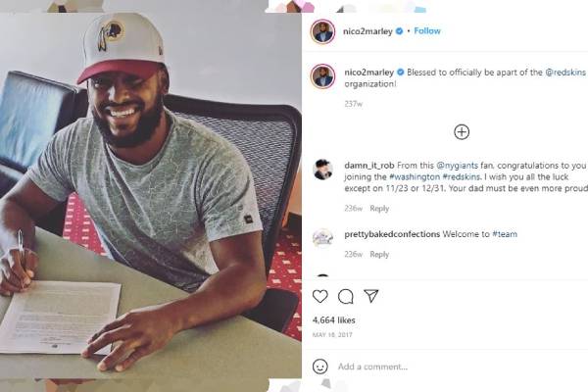The image size is (588, 392).
Task: Open the @nygiants mention link
Action: pyautogui.click(x=457, y=166)
